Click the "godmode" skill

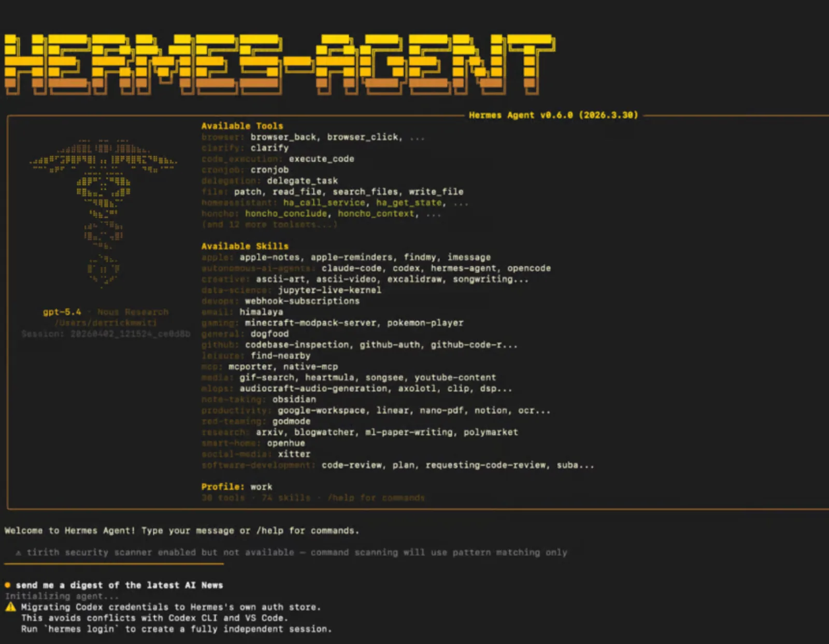(x=291, y=421)
